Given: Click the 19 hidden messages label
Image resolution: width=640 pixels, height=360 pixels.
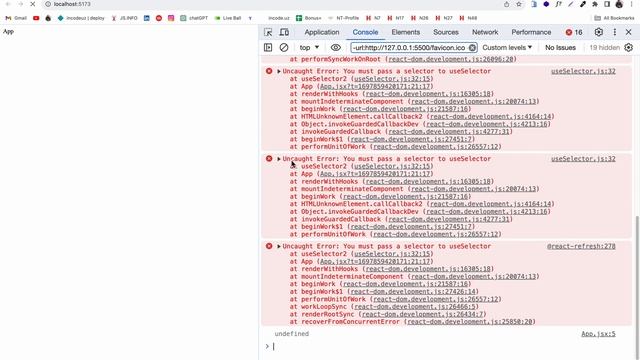Looking at the screenshot, I should click(x=604, y=48).
